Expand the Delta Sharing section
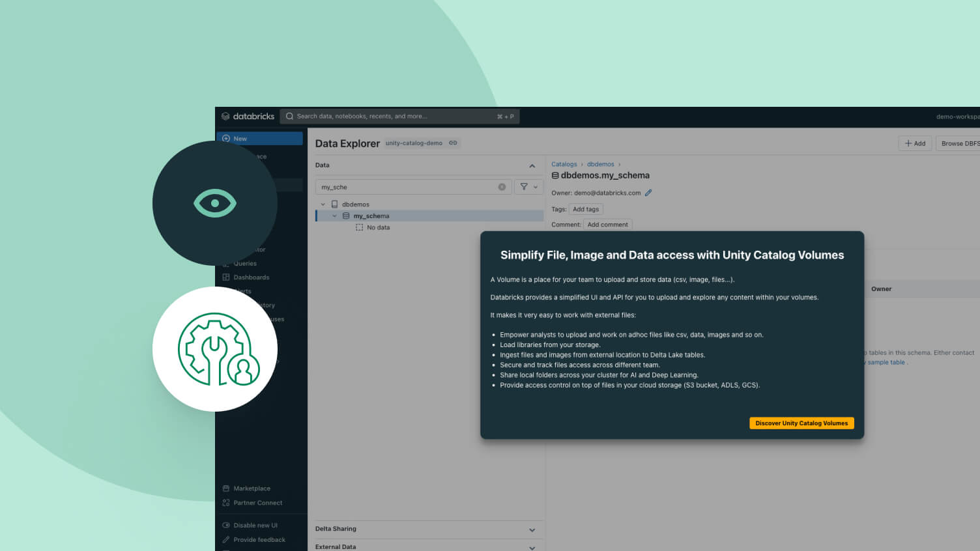 532,530
